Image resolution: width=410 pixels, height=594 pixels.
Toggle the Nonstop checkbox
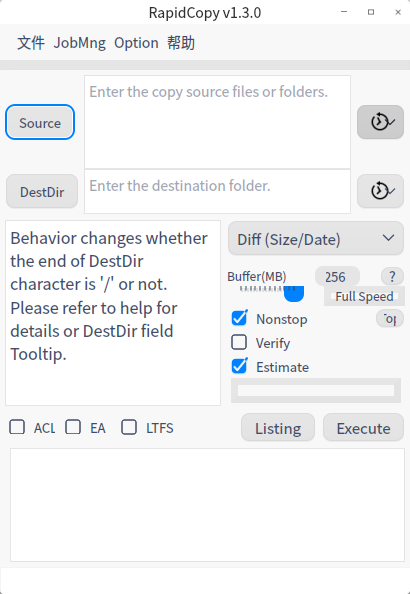(x=239, y=318)
